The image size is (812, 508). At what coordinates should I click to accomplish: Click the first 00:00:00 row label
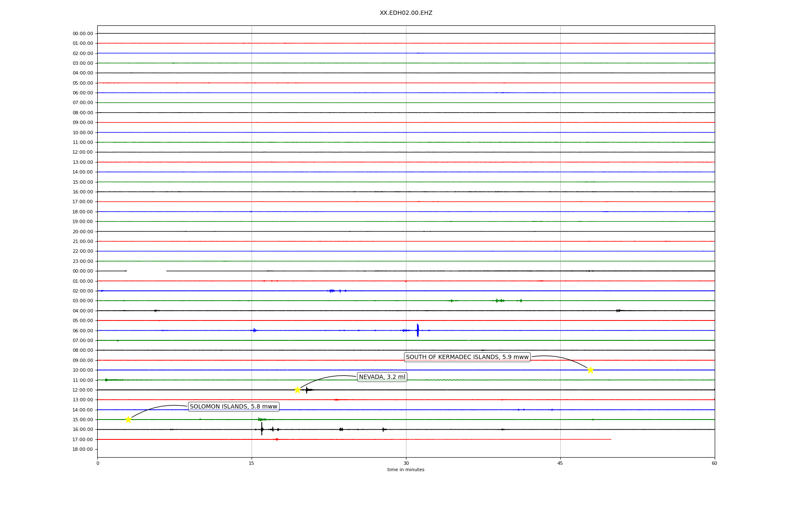82,33
